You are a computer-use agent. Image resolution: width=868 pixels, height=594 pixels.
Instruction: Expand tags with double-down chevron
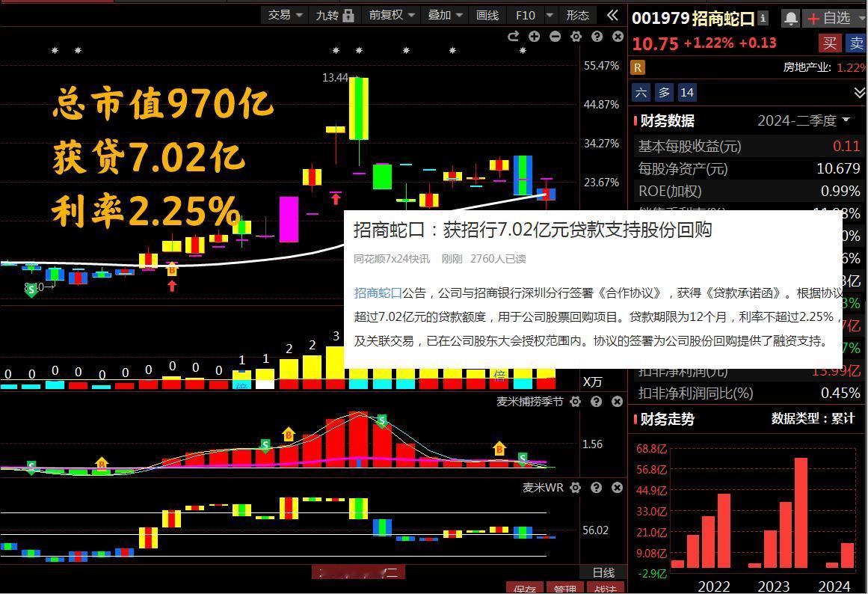[x=860, y=93]
